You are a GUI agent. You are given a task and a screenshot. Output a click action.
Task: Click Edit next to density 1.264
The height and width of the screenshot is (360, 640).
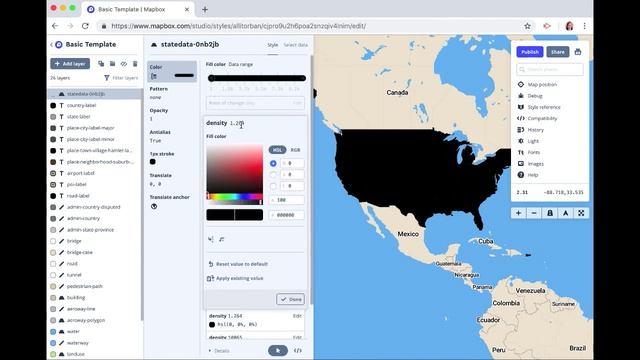click(297, 316)
